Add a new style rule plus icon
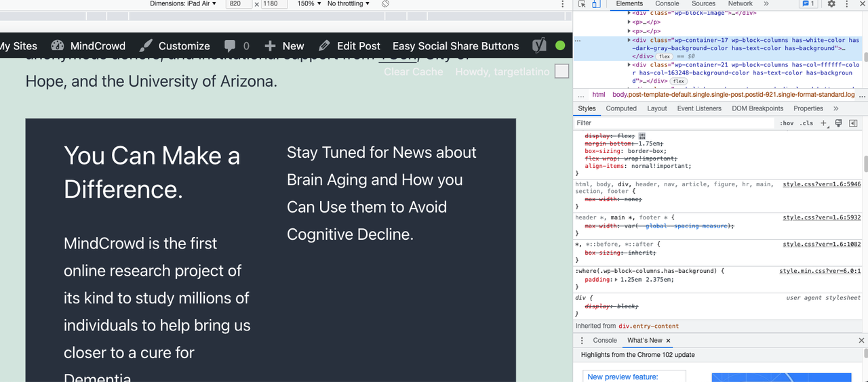The height and width of the screenshot is (382, 868). pyautogui.click(x=824, y=123)
